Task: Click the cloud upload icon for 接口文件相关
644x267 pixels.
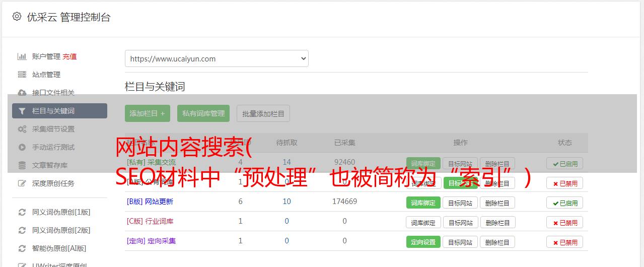Action: [x=22, y=93]
